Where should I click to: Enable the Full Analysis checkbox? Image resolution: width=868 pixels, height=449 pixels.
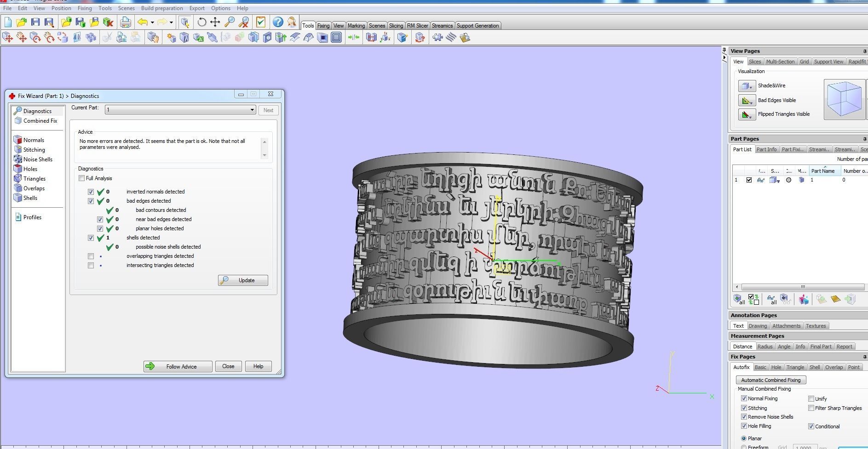point(81,178)
